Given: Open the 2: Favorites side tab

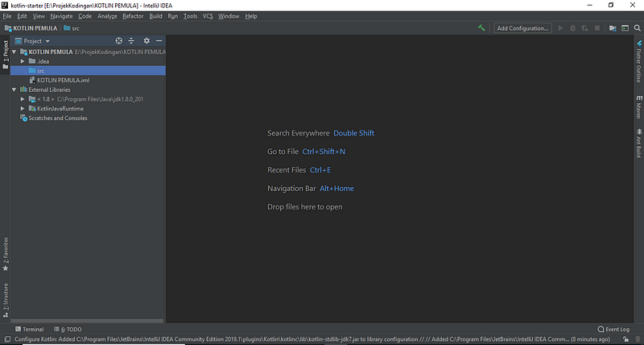Looking at the screenshot, I should pyautogui.click(x=6, y=254).
